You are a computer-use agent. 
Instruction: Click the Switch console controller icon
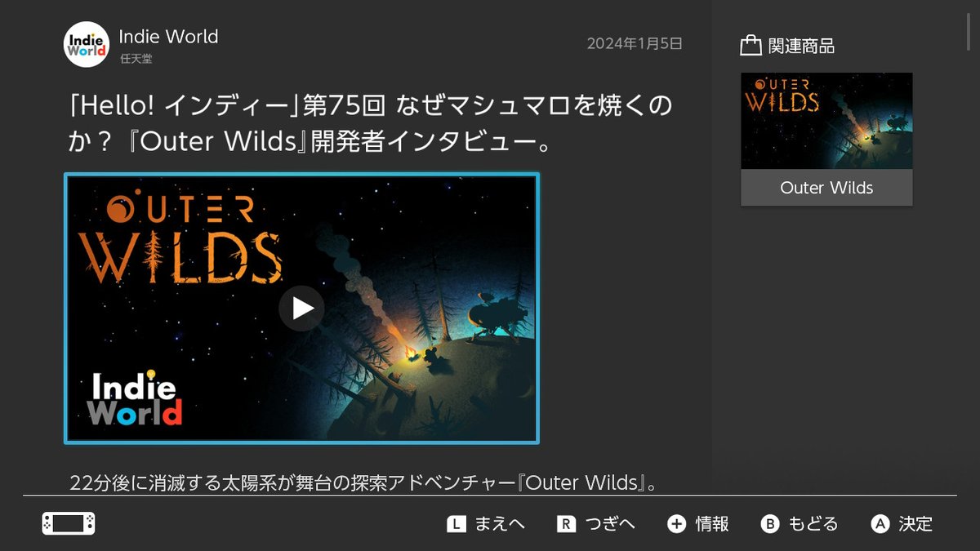coord(69,524)
